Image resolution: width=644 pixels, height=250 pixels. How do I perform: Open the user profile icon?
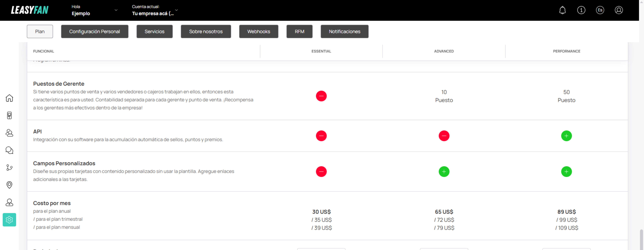point(618,10)
